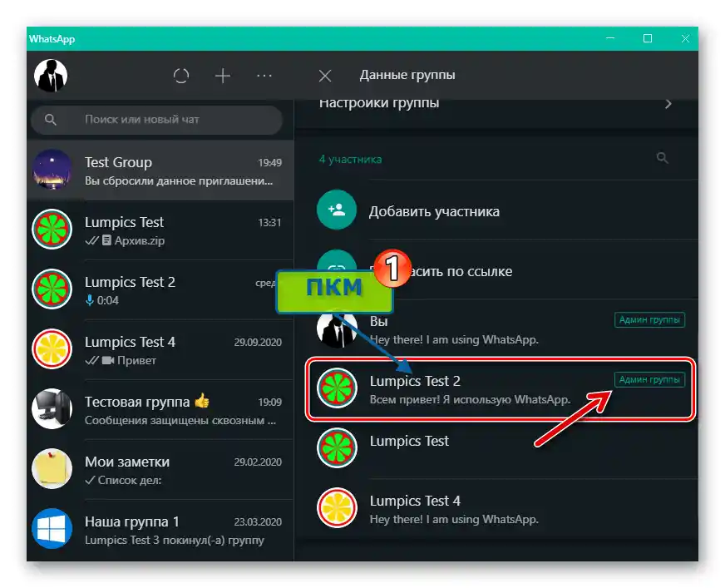
Task: Open the Test Group chat
Action: point(160,170)
